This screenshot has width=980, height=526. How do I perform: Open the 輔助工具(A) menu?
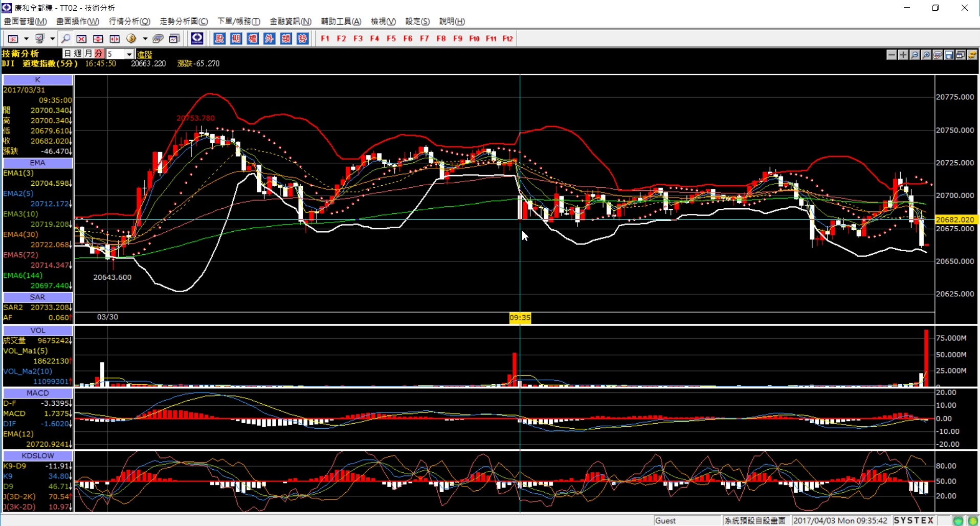tap(341, 21)
